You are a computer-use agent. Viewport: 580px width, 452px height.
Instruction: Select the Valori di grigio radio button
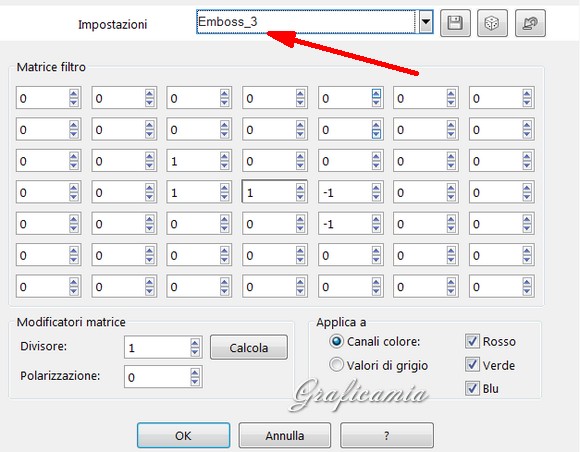[x=336, y=365]
